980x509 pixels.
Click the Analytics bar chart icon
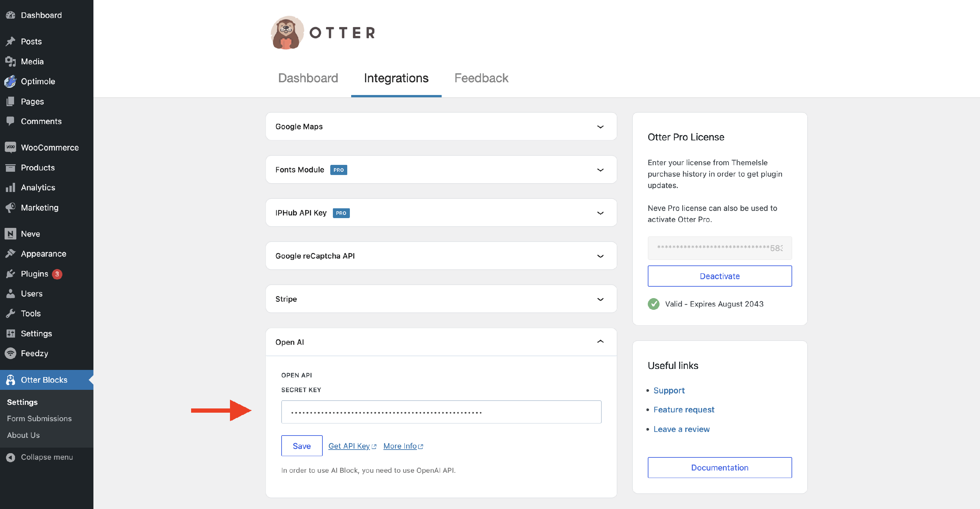tap(10, 187)
